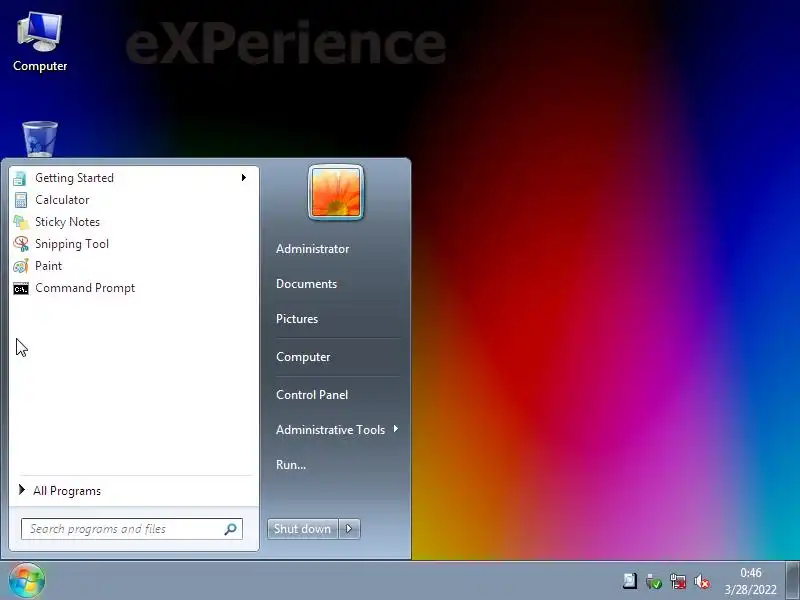Expand the Getting Started submenu arrow

(244, 178)
